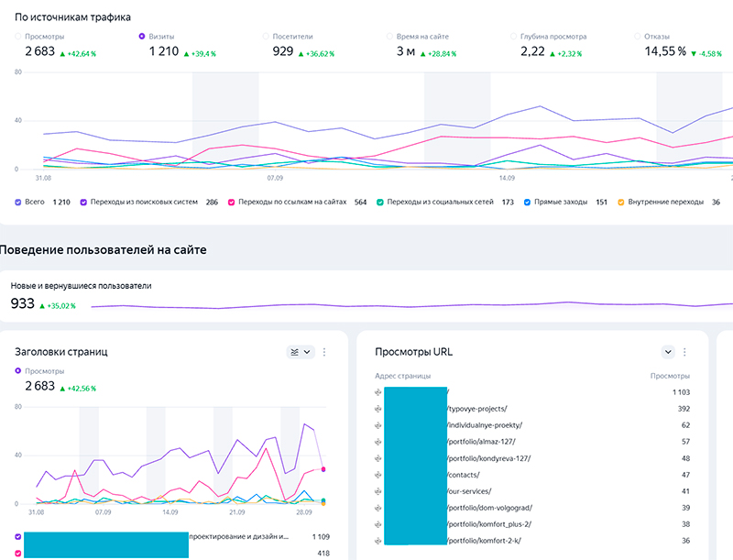The image size is (733, 560).
Task: Click the Просмотры column header in URL table
Action: pos(670,376)
